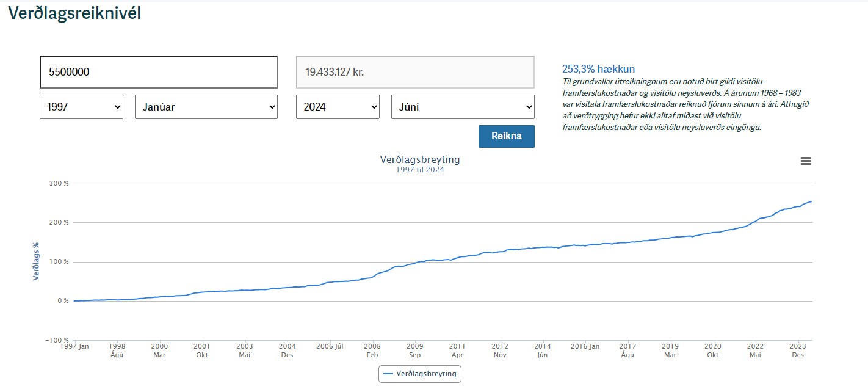868x392 pixels.
Task: Expand the Janúar start month dropdown
Action: click(206, 107)
